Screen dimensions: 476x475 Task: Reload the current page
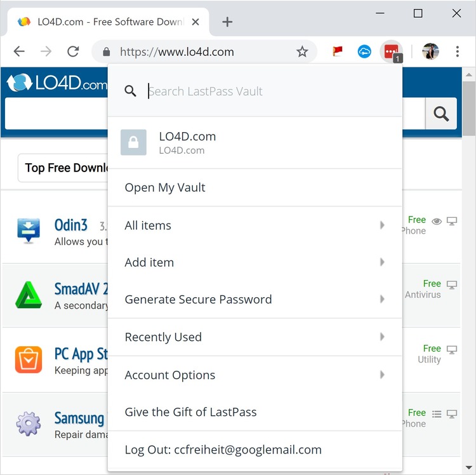73,52
